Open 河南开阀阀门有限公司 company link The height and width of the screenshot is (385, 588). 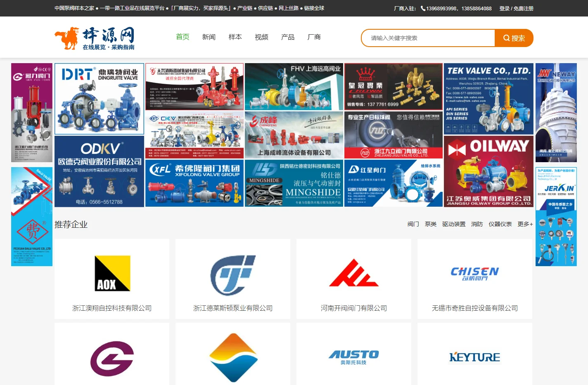pos(354,308)
